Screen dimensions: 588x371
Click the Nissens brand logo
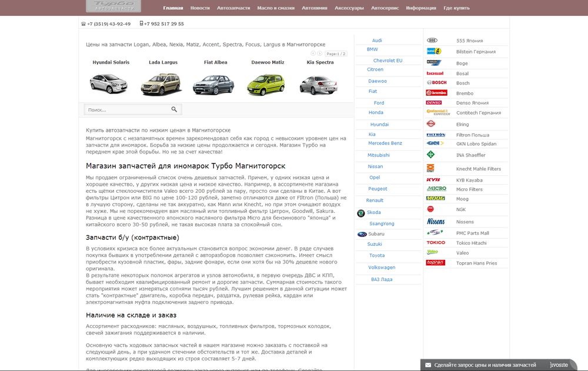click(436, 221)
